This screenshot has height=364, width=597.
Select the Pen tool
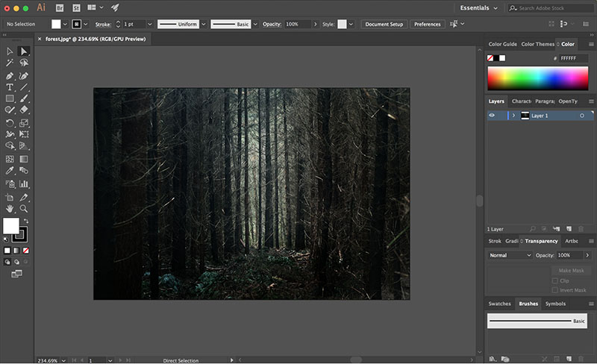tap(10, 76)
